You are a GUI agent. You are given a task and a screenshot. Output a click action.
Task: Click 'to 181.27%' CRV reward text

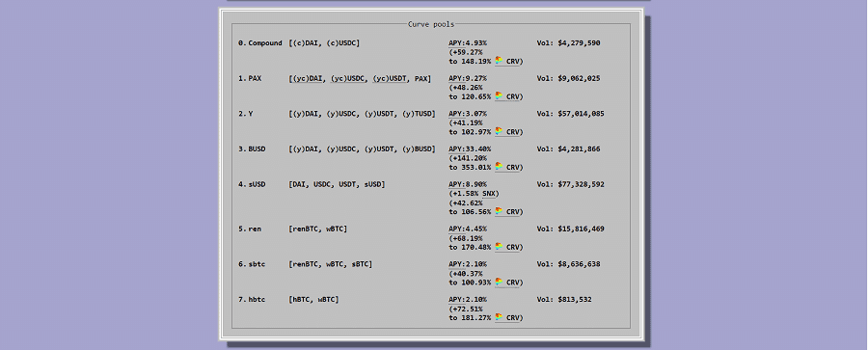tap(470, 318)
